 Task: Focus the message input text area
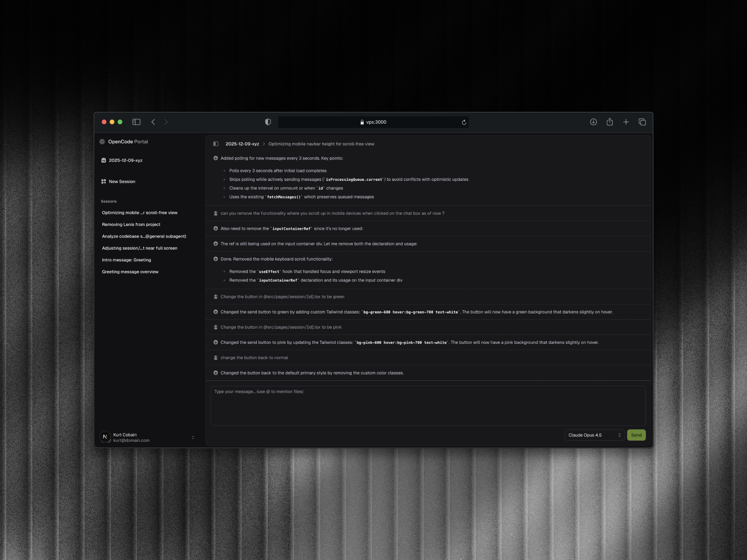tap(428, 406)
